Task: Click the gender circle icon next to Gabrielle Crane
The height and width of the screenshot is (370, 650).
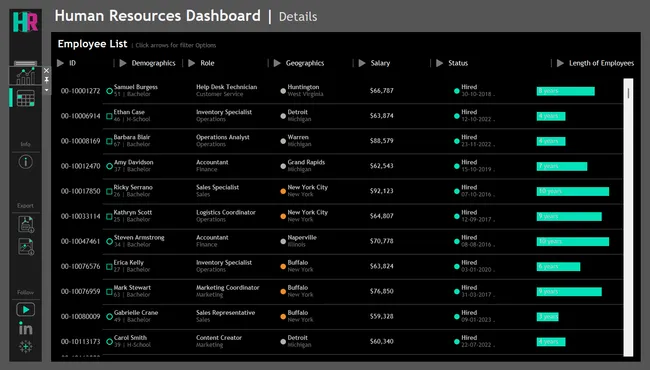Action: point(109,317)
